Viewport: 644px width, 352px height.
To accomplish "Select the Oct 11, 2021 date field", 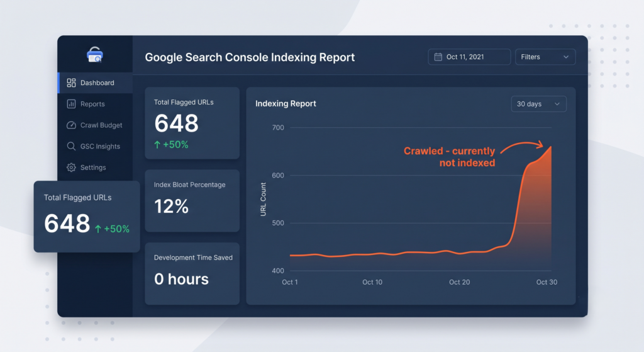I will tap(469, 57).
